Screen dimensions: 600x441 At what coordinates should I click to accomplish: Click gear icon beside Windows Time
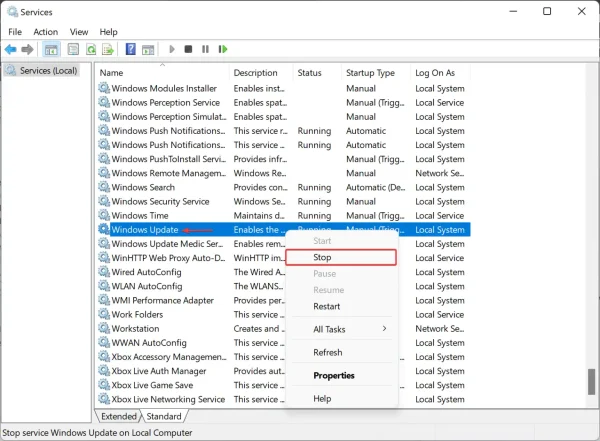[104, 215]
